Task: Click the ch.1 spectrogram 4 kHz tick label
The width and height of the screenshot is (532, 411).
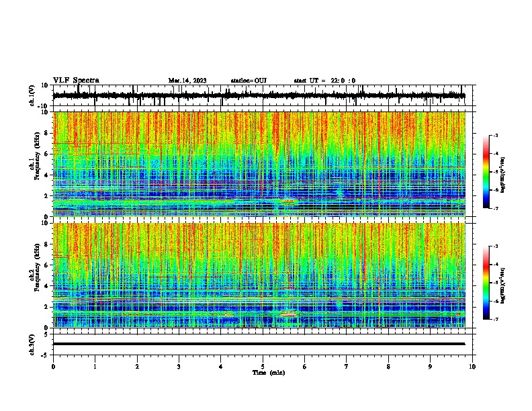Action: tap(47, 175)
